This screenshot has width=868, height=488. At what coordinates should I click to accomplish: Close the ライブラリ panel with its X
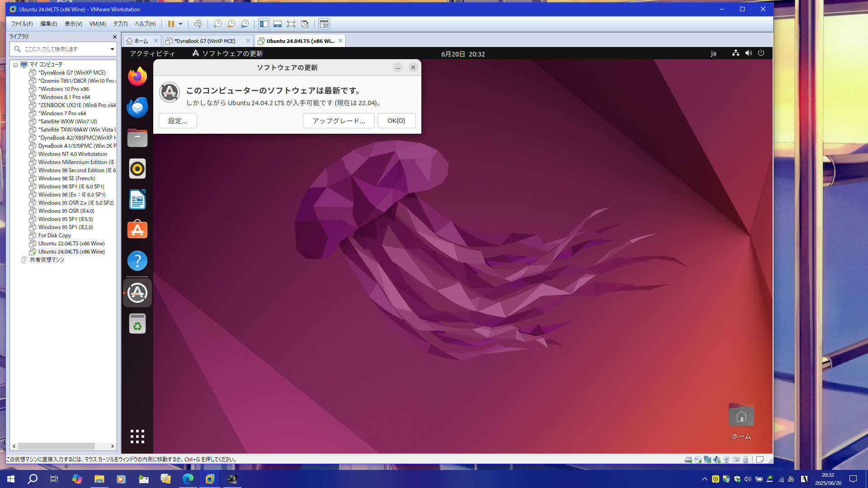pyautogui.click(x=114, y=37)
